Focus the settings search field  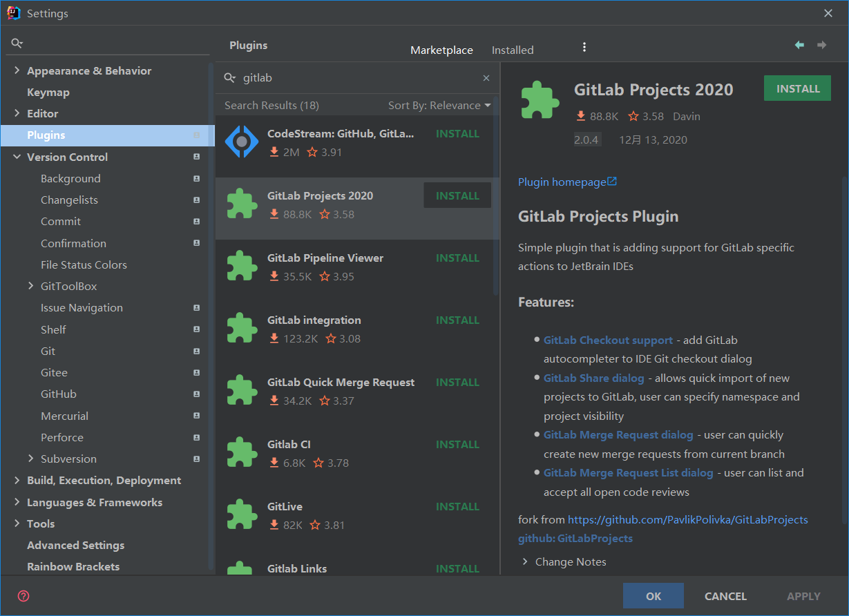click(x=108, y=43)
